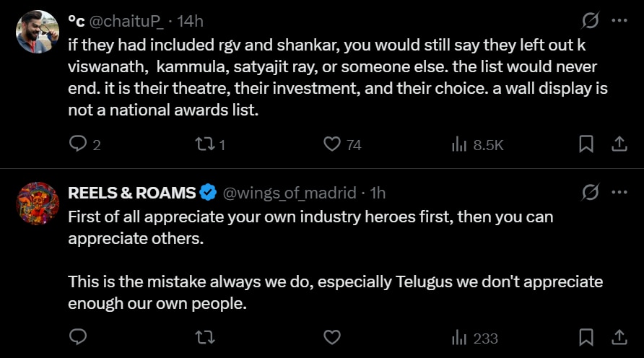The image size is (644, 358).
Task: Share the REELS & ROAMS tweet
Action: [x=619, y=337]
